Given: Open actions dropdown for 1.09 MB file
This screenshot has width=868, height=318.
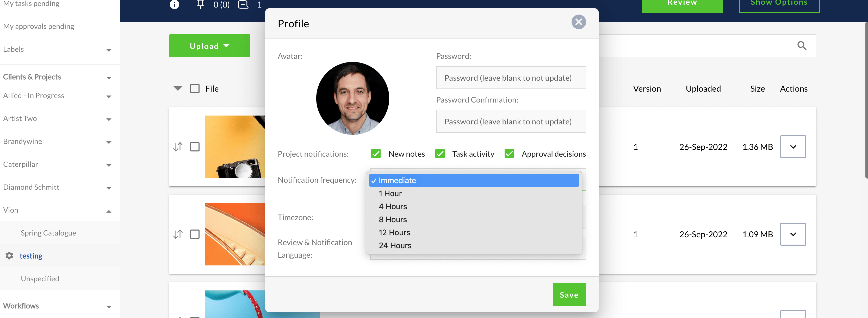Looking at the screenshot, I should 793,234.
